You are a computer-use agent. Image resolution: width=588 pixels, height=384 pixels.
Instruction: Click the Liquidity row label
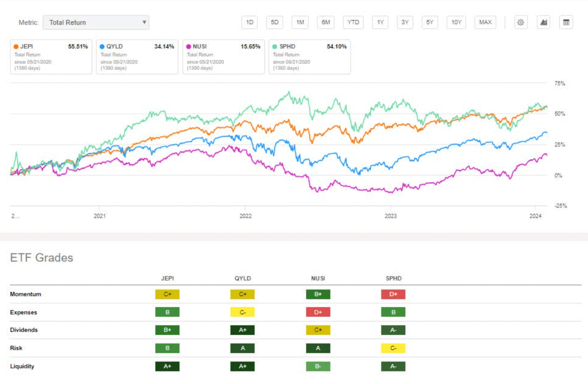point(22,366)
